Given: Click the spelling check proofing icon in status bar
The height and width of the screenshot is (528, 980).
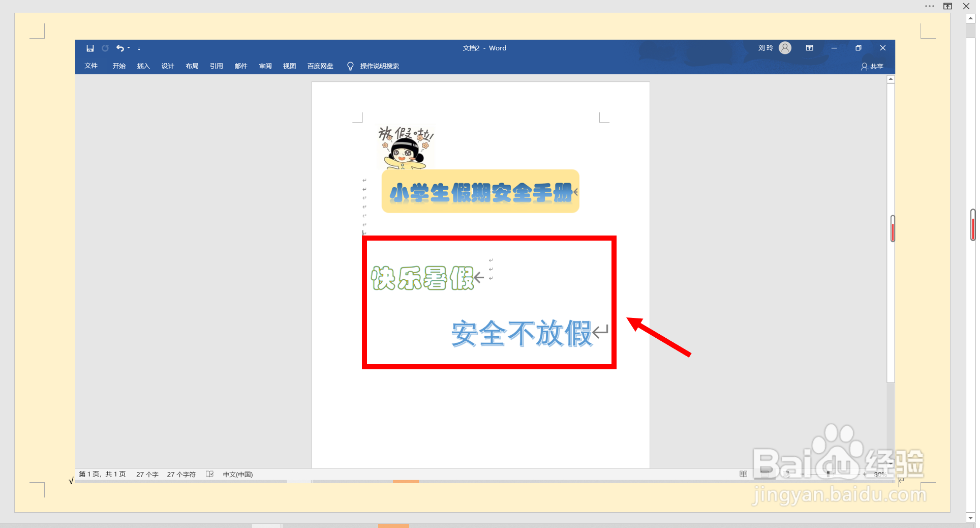Looking at the screenshot, I should (x=209, y=474).
